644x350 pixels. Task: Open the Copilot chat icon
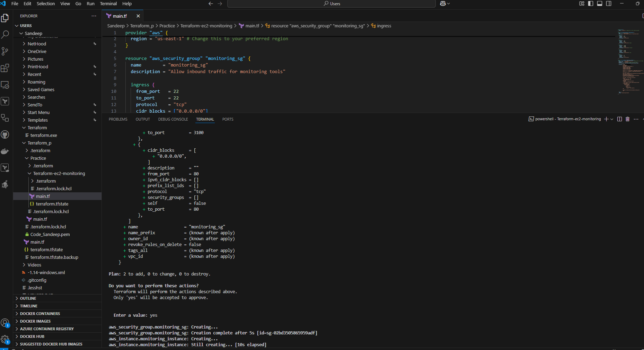click(443, 3)
